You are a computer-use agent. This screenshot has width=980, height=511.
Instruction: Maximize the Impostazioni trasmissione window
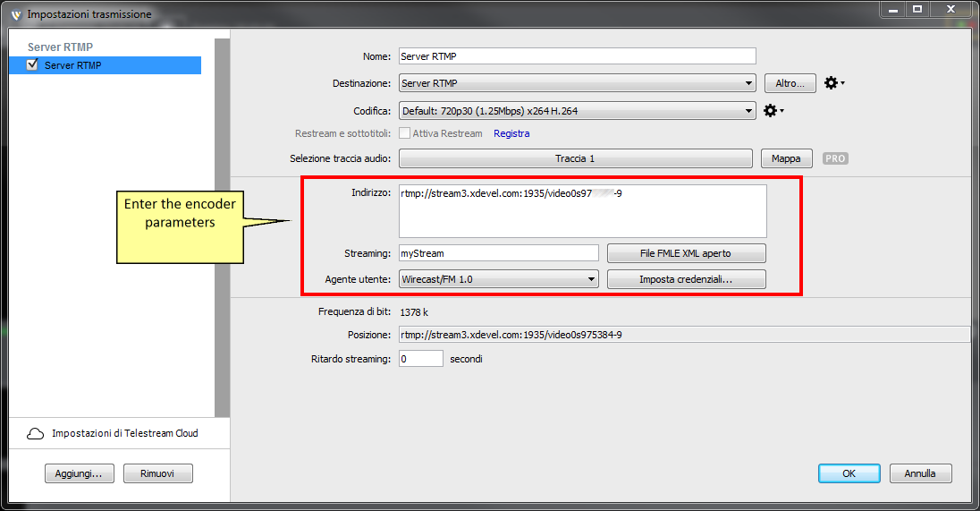click(917, 9)
